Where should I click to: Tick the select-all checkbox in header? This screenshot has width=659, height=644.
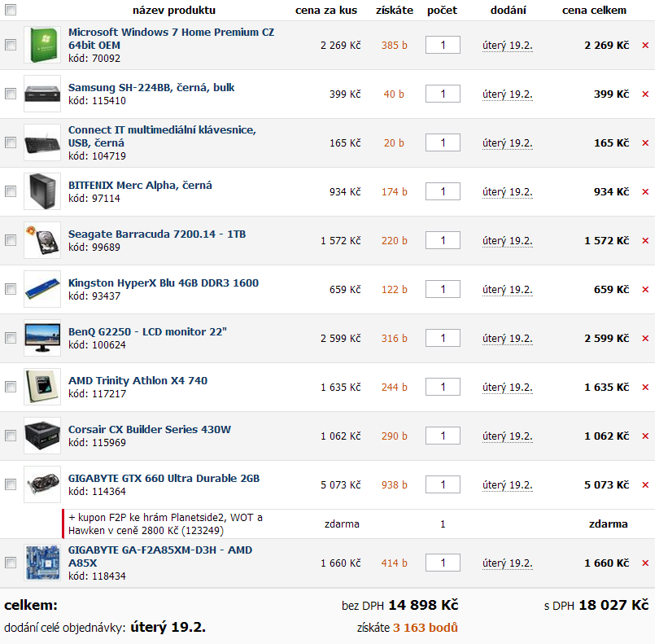[x=11, y=10]
